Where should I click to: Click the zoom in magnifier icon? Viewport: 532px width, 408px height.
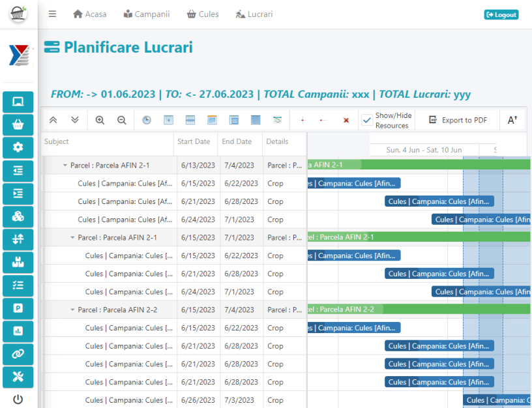click(x=100, y=120)
